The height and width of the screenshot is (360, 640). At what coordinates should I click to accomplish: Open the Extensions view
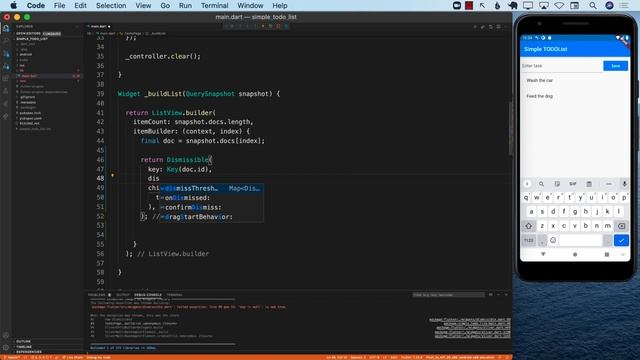tap(6, 78)
